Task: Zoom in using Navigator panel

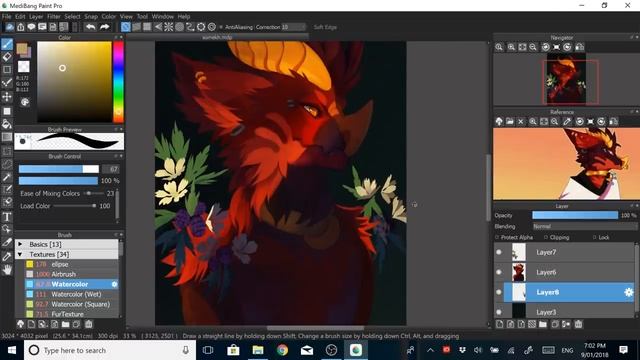Action: pyautogui.click(x=511, y=47)
